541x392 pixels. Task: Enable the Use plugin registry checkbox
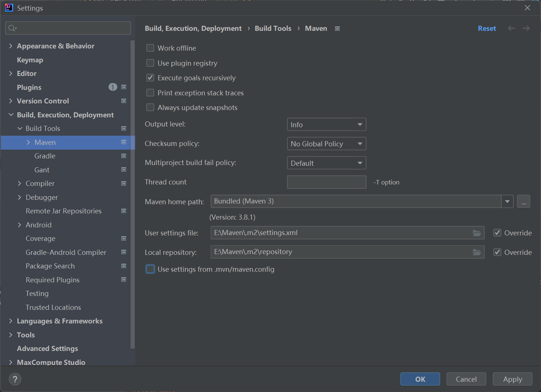pos(150,63)
